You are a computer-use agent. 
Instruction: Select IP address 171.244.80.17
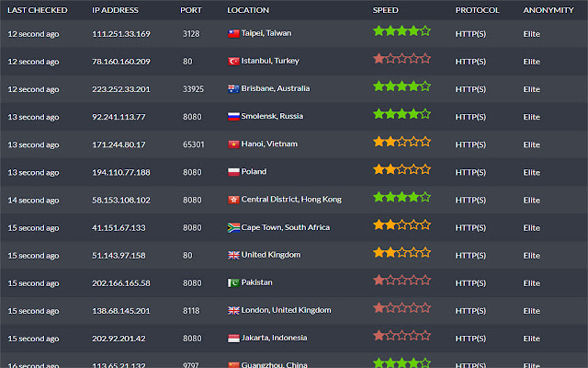point(119,144)
